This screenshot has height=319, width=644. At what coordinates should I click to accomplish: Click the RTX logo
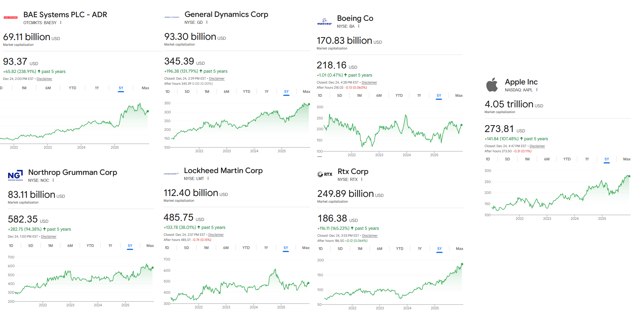click(325, 174)
